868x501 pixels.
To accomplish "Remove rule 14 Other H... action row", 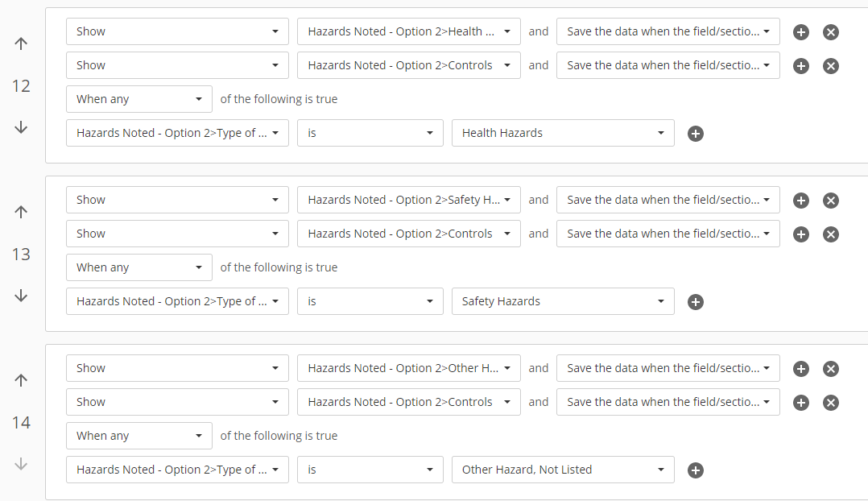I will pyautogui.click(x=831, y=369).
